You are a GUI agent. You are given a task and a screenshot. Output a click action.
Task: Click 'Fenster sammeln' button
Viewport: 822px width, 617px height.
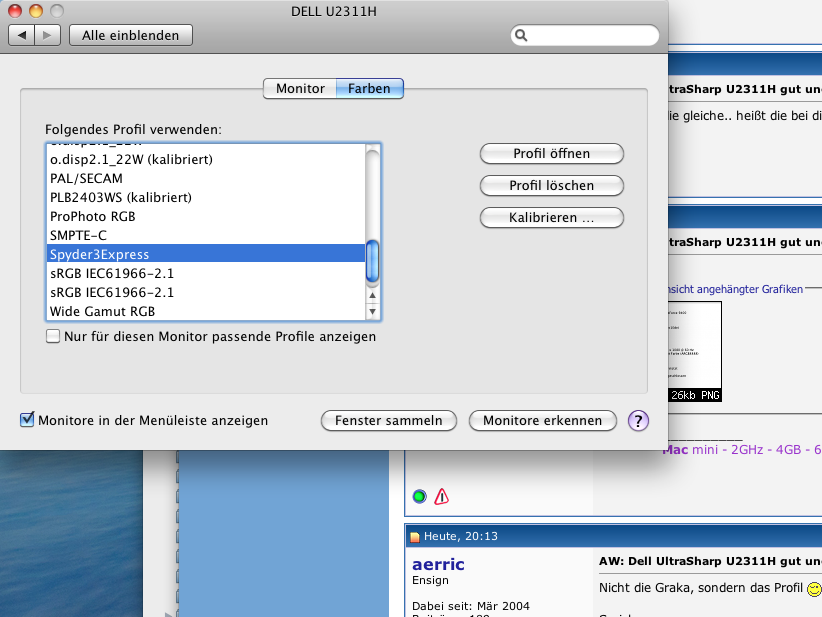tap(388, 420)
